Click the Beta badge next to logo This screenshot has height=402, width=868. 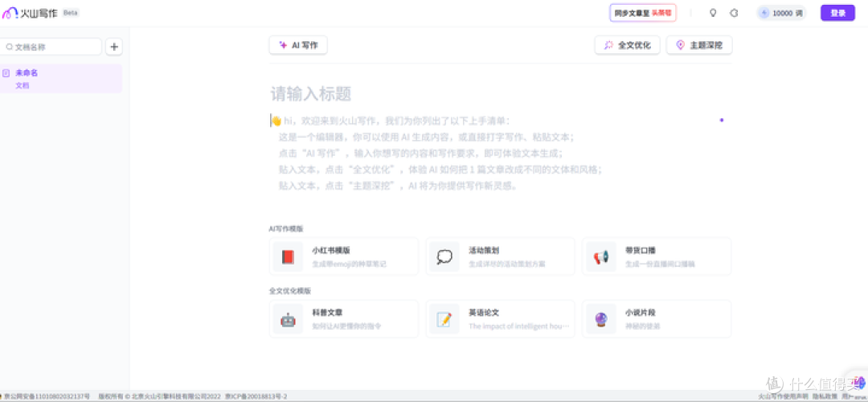[x=70, y=13]
